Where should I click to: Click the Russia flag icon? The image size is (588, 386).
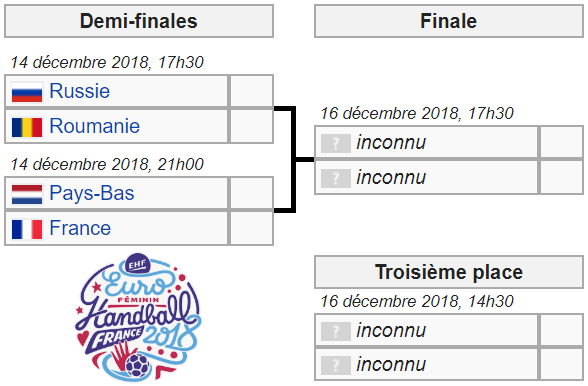click(27, 92)
